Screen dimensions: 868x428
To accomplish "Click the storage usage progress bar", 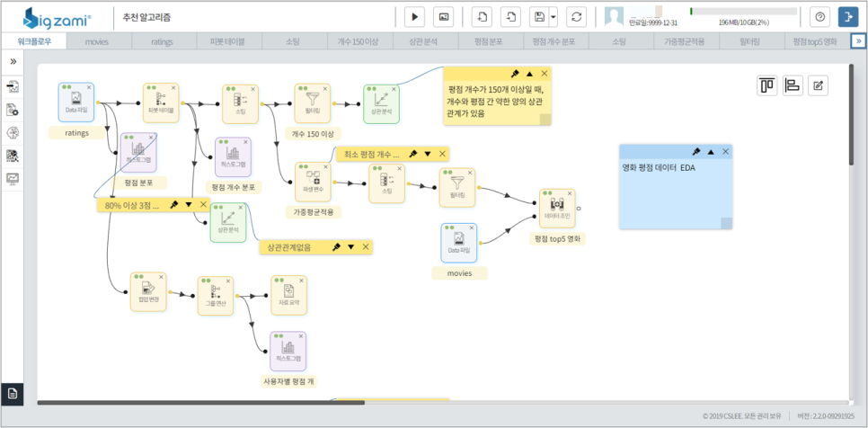I will click(743, 11).
